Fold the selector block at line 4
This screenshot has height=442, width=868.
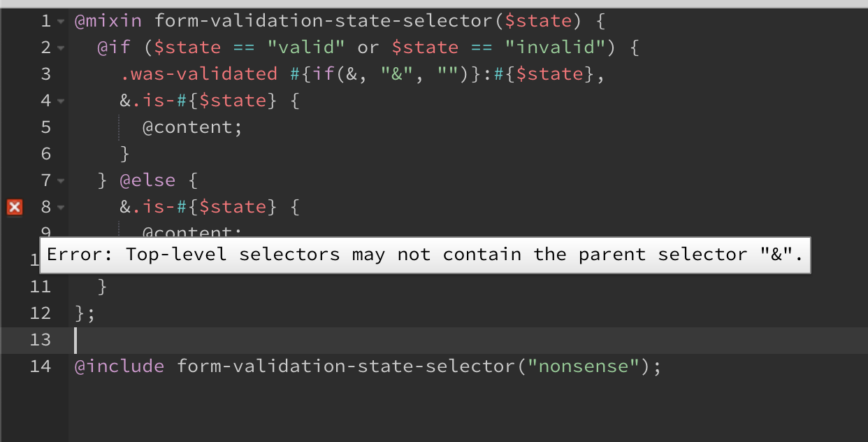point(60,101)
